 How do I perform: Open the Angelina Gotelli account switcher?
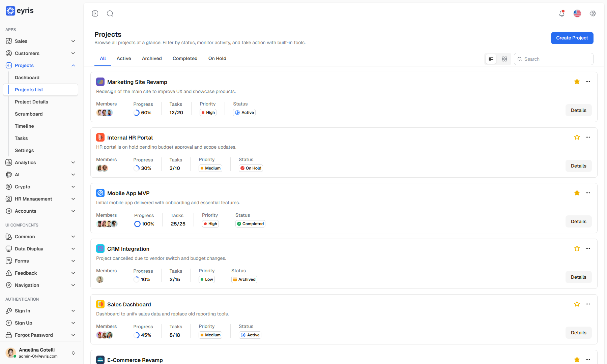(40, 353)
